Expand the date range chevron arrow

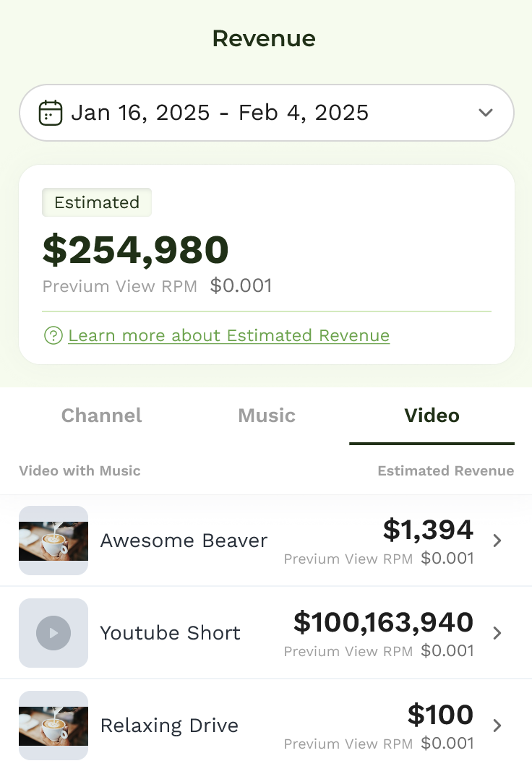(x=486, y=113)
